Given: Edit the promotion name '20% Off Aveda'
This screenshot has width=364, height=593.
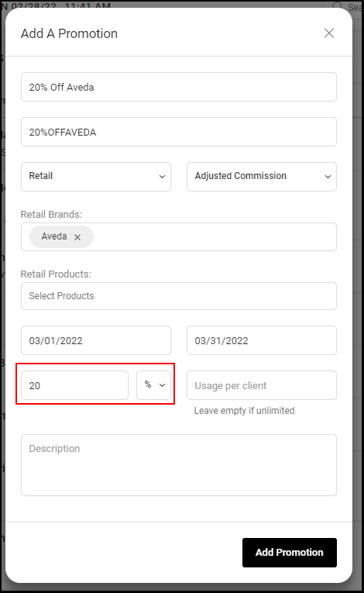Looking at the screenshot, I should point(179,87).
